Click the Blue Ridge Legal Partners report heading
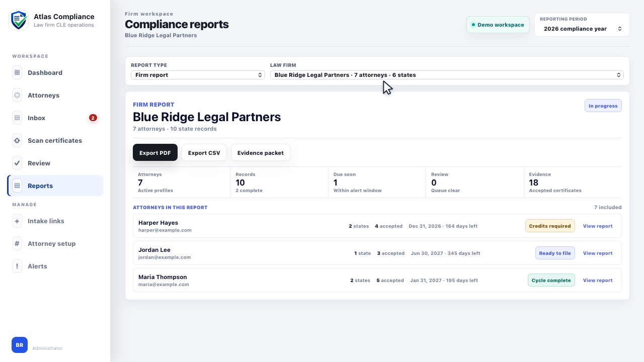 (207, 117)
